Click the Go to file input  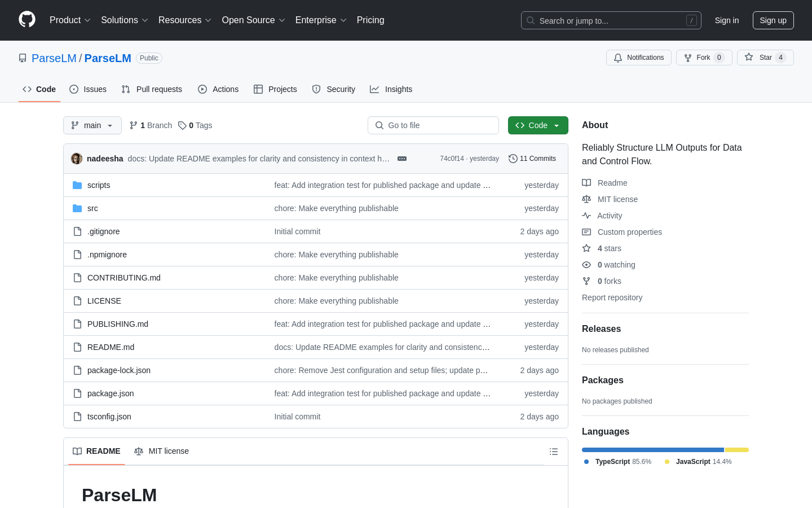click(x=433, y=125)
